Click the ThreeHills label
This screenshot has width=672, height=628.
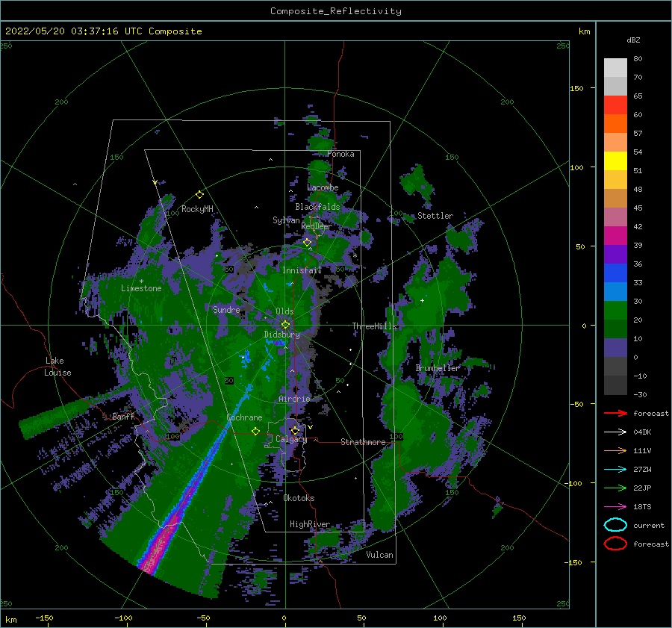[374, 326]
